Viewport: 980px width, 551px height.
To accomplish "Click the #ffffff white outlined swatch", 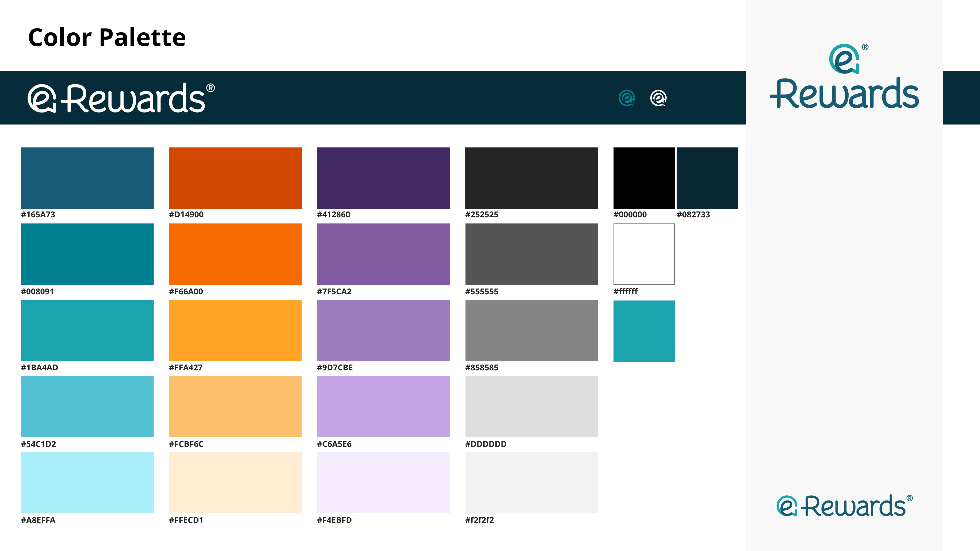I will point(644,254).
